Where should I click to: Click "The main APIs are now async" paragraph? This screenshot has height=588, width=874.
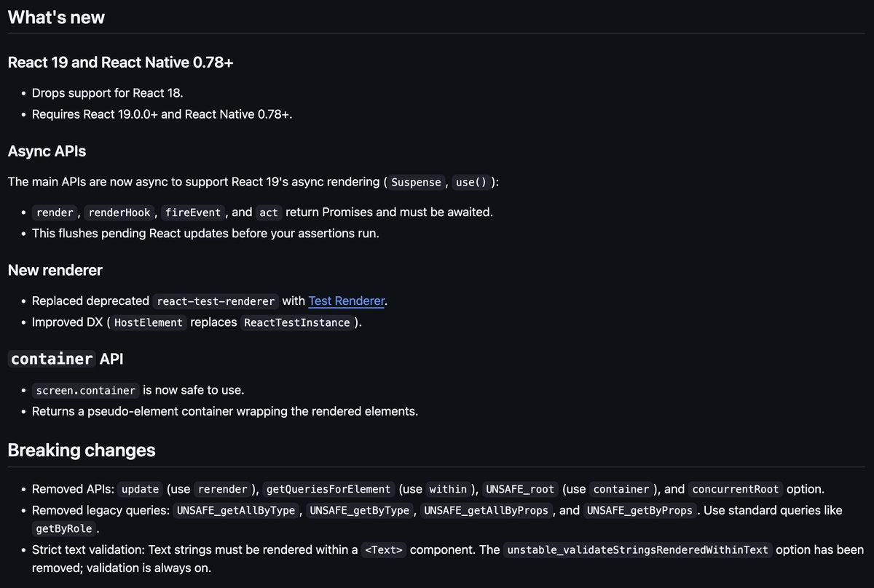pos(253,181)
